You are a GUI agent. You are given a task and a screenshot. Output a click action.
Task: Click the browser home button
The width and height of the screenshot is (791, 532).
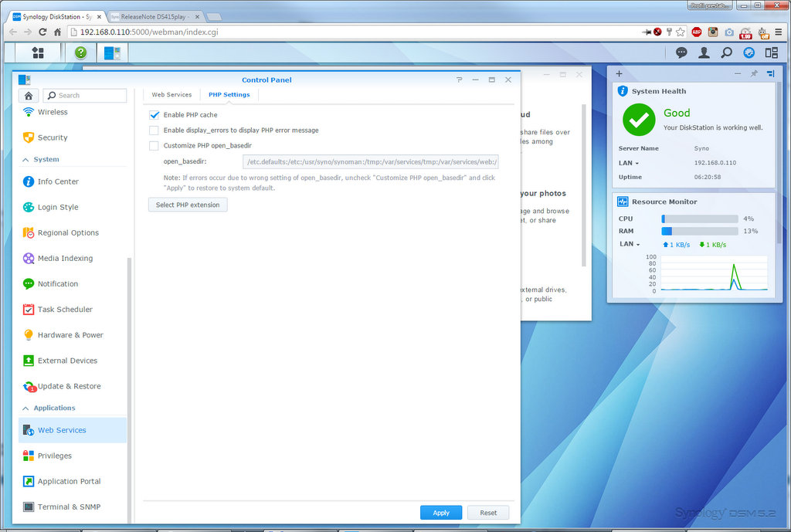click(x=57, y=32)
